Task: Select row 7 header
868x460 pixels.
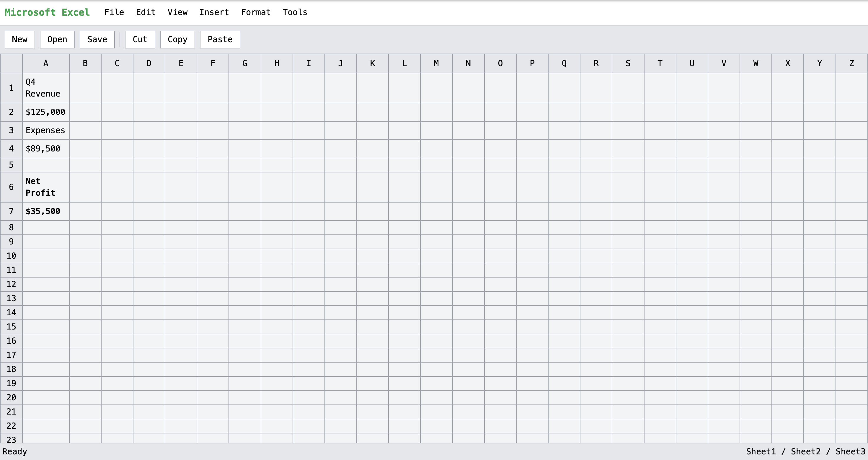Action: [x=11, y=211]
